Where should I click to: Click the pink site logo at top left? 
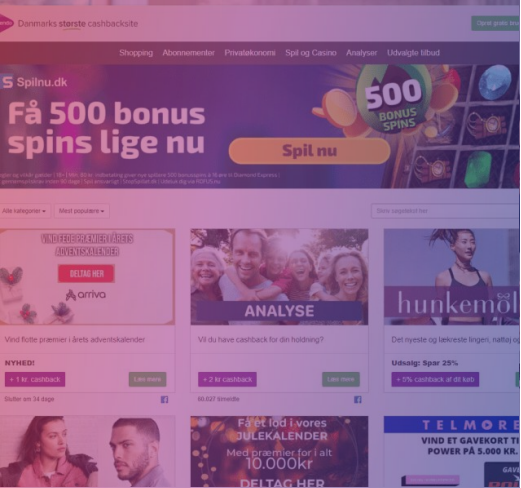click(6, 23)
